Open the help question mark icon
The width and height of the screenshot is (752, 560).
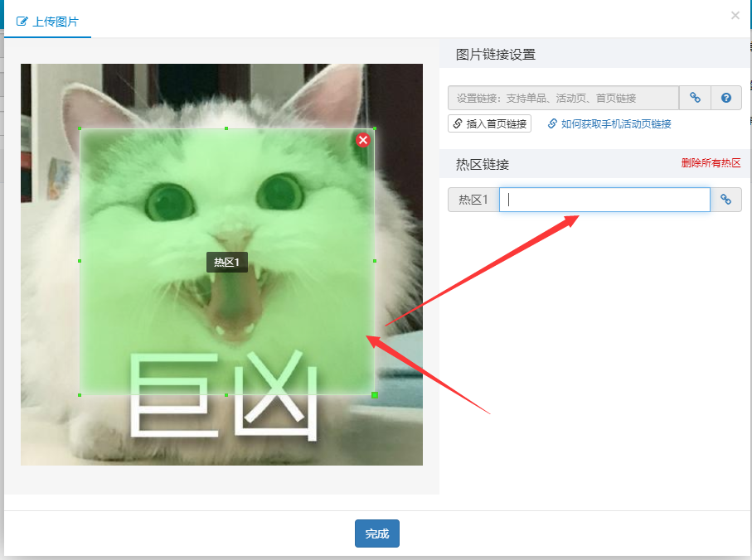click(x=726, y=98)
